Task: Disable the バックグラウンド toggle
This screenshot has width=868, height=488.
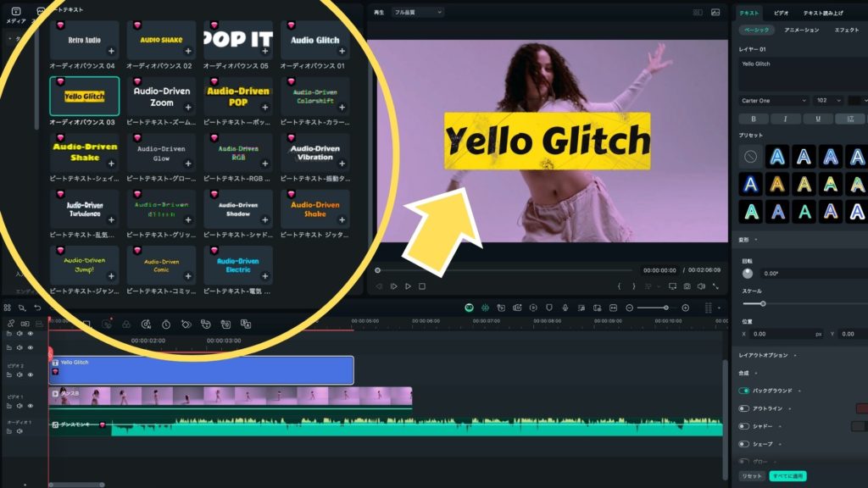Action: 744,391
